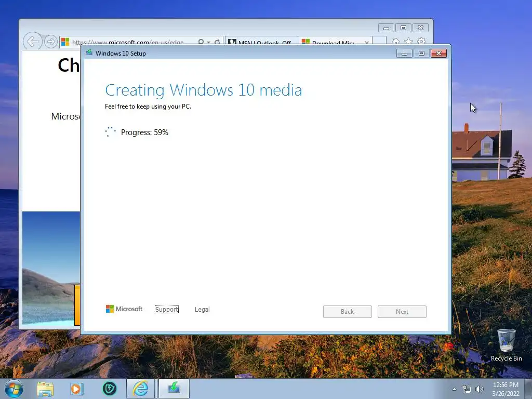Viewport: 532px width, 399px height.
Task: Open the IE Home icon
Action: click(395, 42)
